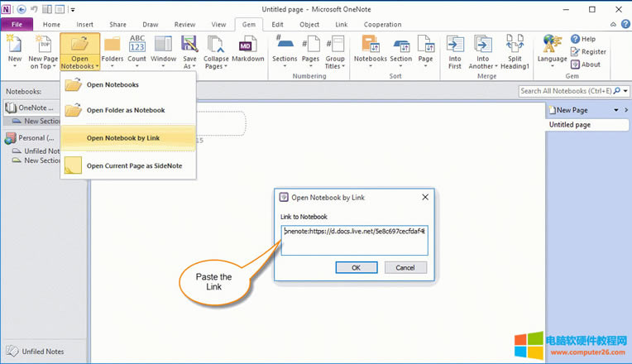
Task: Select the Personal notebook in sidebar
Action: click(31, 138)
